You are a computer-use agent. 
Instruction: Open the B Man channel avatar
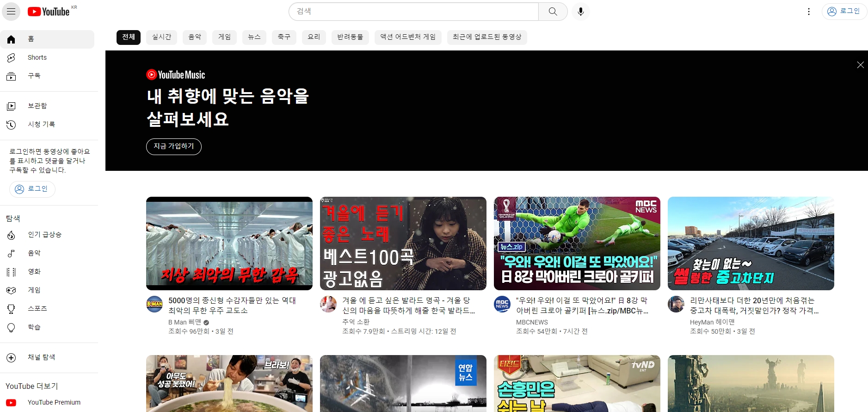[154, 304]
